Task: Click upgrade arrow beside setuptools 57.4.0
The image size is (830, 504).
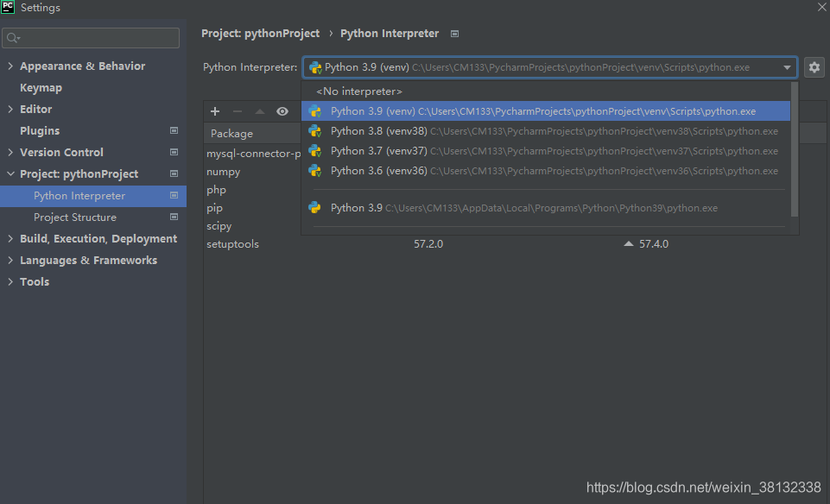Action: 628,244
